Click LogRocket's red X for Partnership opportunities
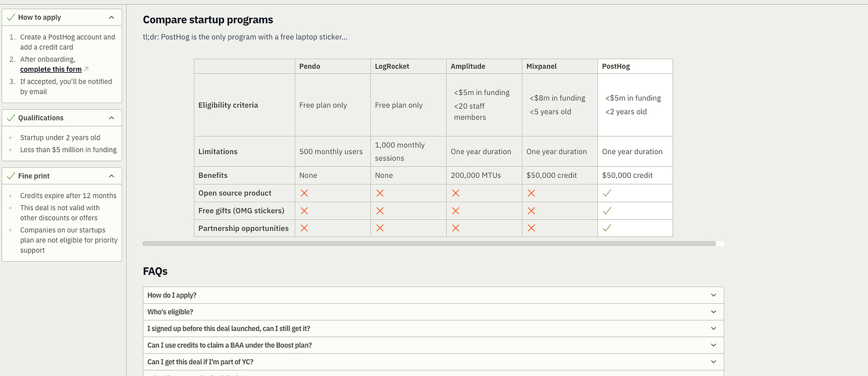868x376 pixels. pyautogui.click(x=380, y=229)
